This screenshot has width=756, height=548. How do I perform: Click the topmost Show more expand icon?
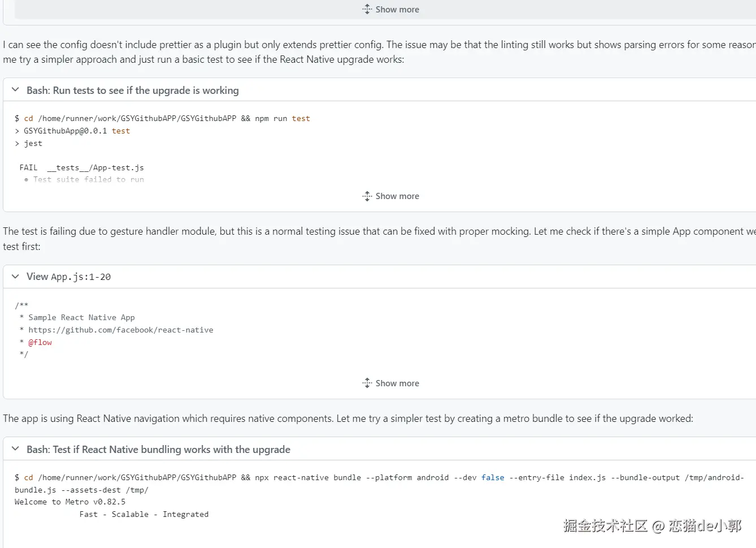(x=367, y=9)
